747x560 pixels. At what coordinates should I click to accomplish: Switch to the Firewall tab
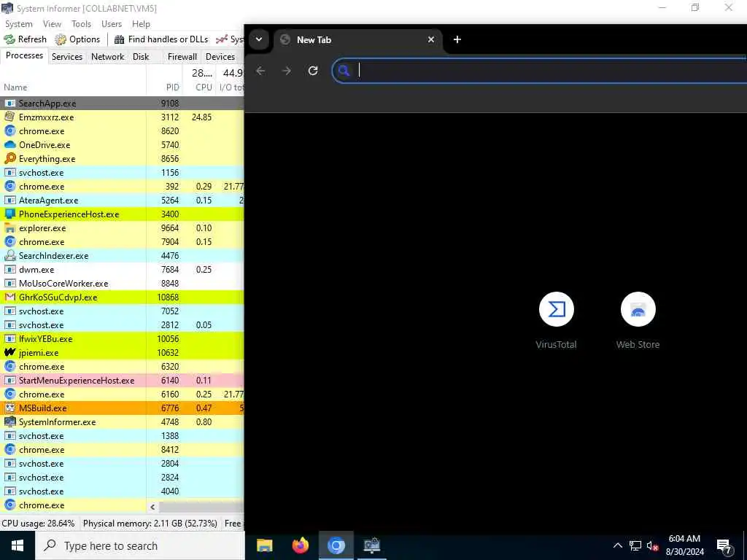[182, 57]
